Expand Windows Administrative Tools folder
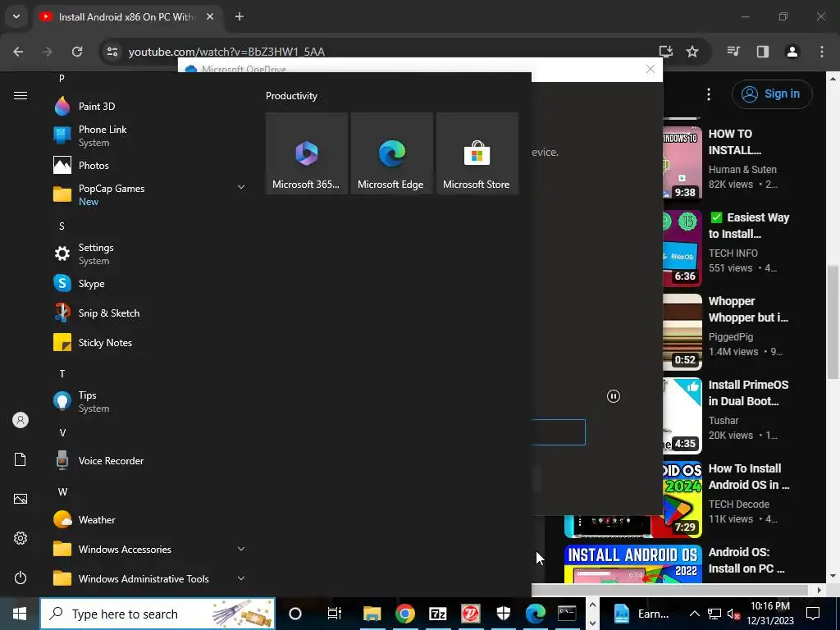Screen dimensions: 840x630 (150, 578)
